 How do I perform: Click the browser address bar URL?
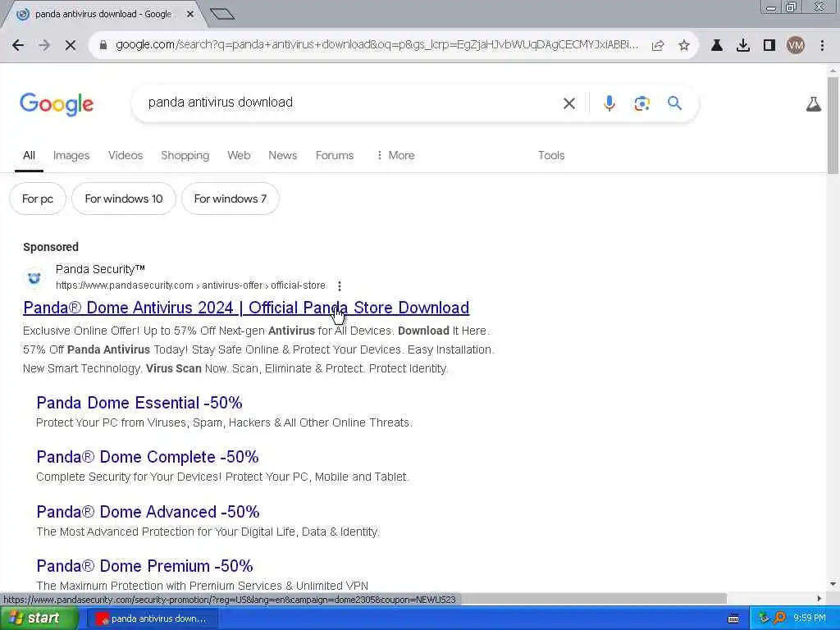pyautogui.click(x=377, y=45)
